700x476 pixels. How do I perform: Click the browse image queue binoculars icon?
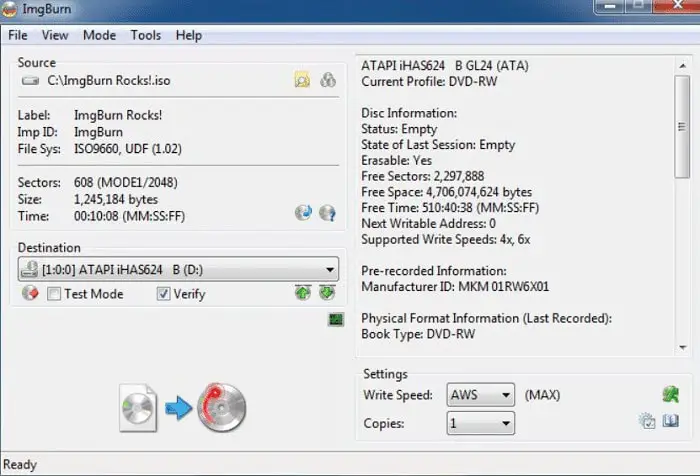pyautogui.click(x=328, y=80)
